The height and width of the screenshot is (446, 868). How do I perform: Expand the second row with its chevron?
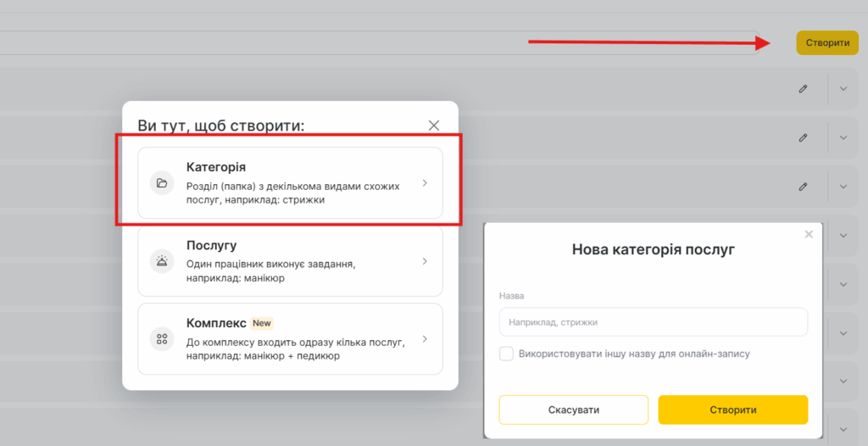[x=843, y=137]
